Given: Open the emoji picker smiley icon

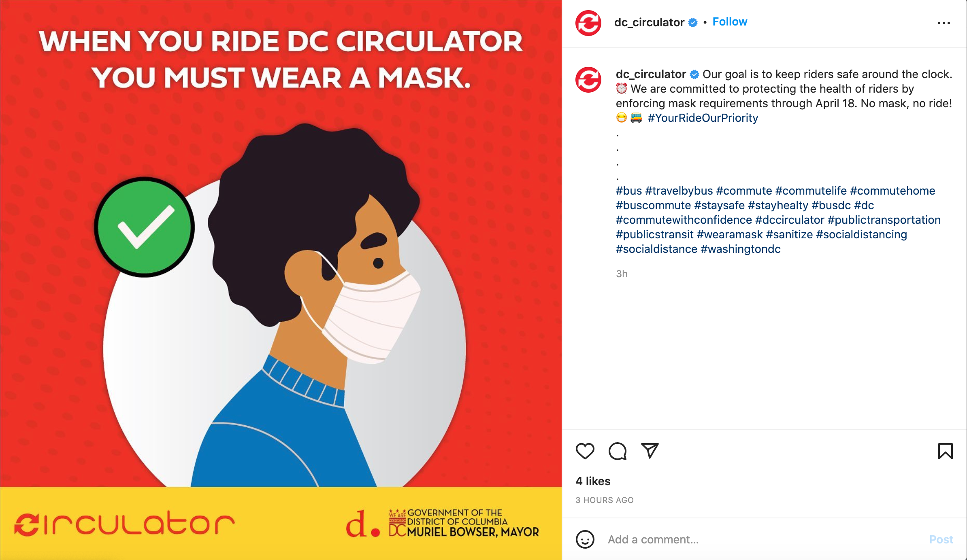Looking at the screenshot, I should pyautogui.click(x=585, y=539).
